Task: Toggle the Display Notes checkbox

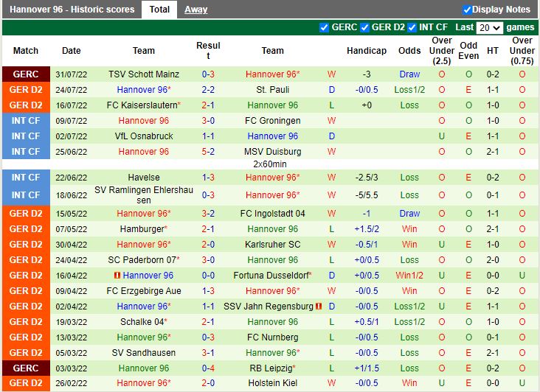Action: [x=467, y=10]
